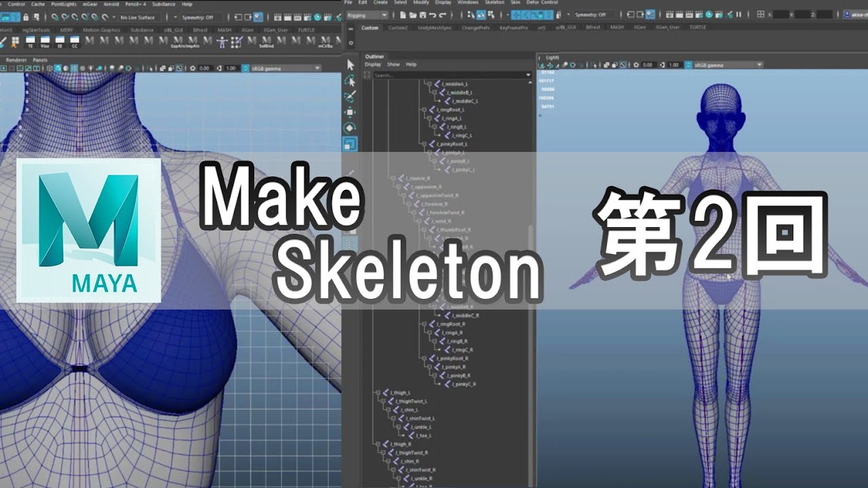
Task: Click the TE shelf script icon
Action: click(31, 42)
